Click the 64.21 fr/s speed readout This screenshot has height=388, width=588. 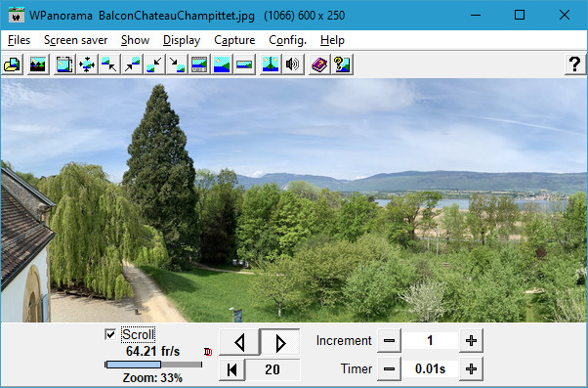(152, 352)
